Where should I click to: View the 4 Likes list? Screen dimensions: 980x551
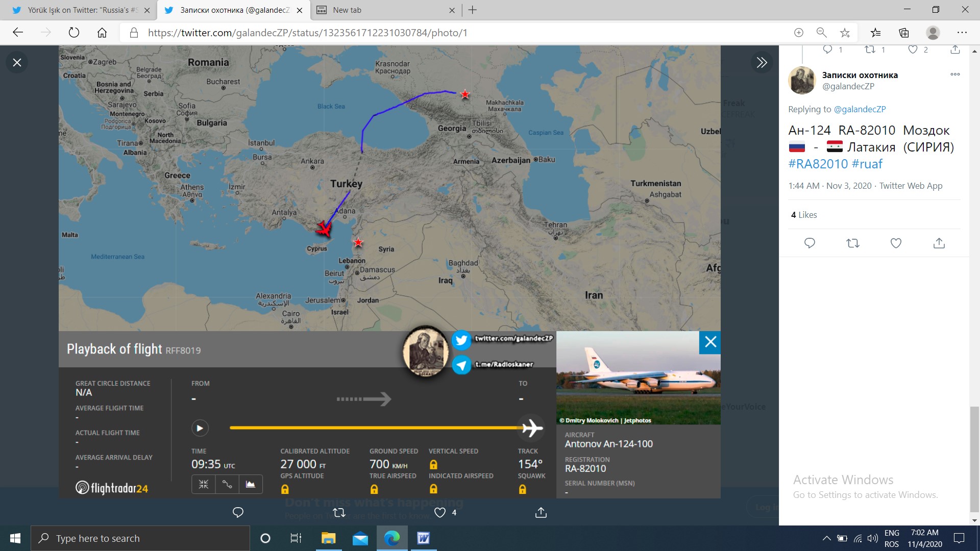coord(804,215)
